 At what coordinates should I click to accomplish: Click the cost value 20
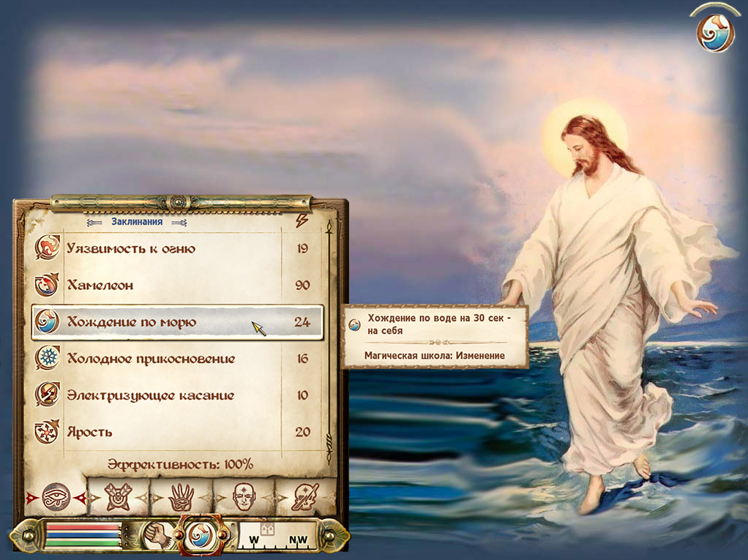coord(302,432)
